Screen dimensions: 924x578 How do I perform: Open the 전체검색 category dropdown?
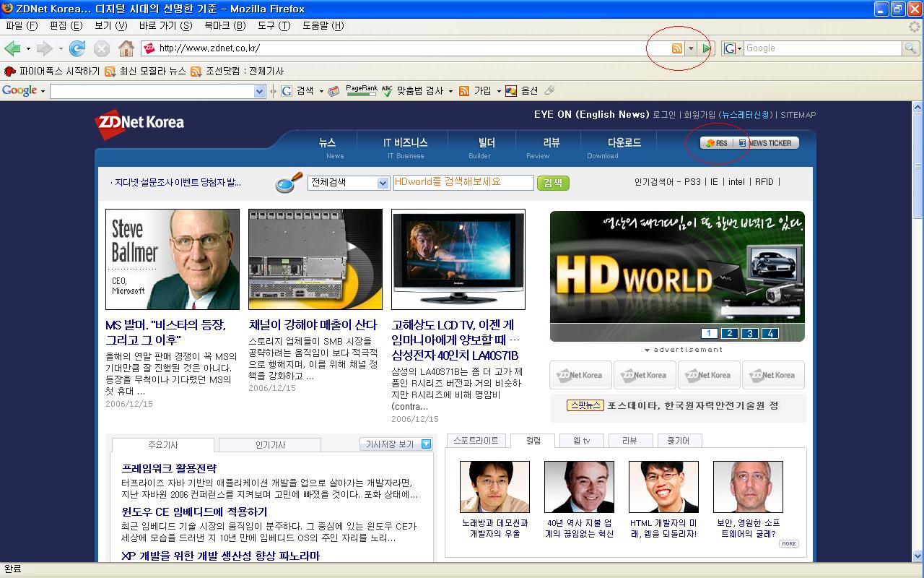point(349,183)
